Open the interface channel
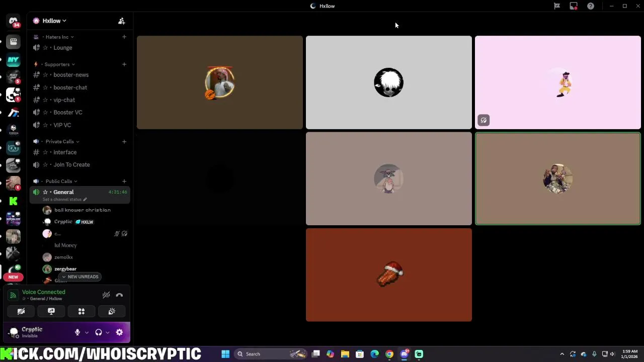The image size is (644, 362). (x=80, y=152)
